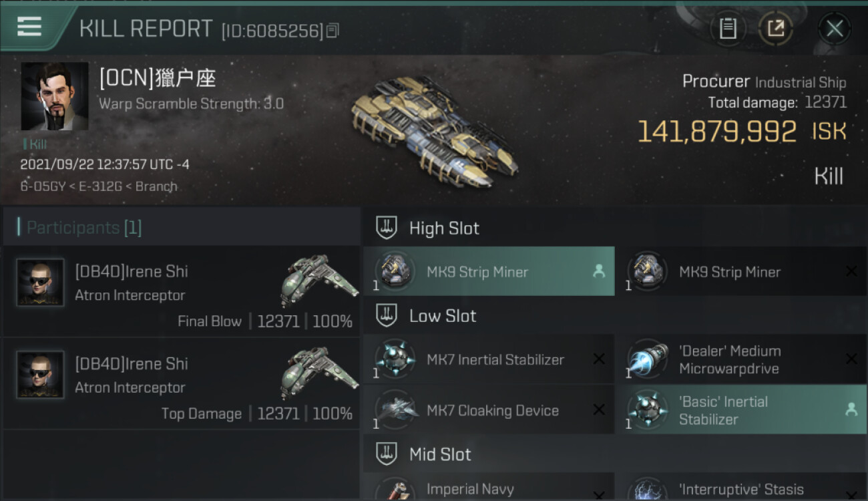The image size is (868, 501).
Task: Share kill report via export icon
Action: 776,29
